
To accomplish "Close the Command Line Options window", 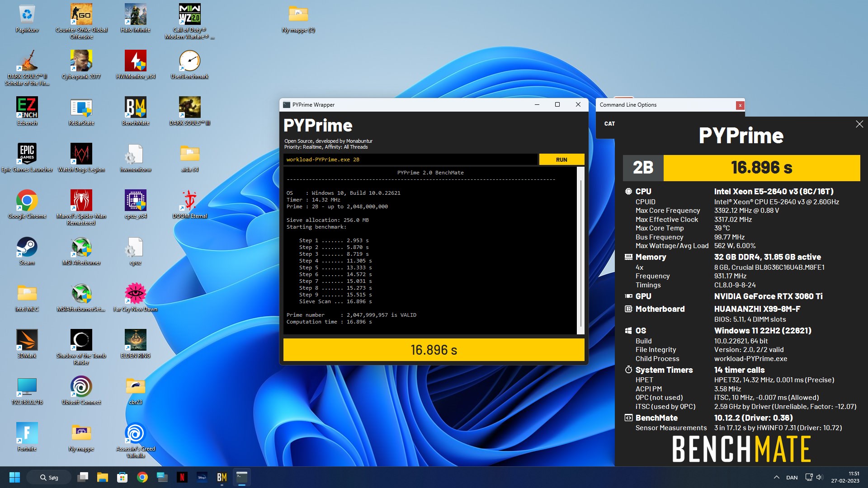I will coord(740,105).
